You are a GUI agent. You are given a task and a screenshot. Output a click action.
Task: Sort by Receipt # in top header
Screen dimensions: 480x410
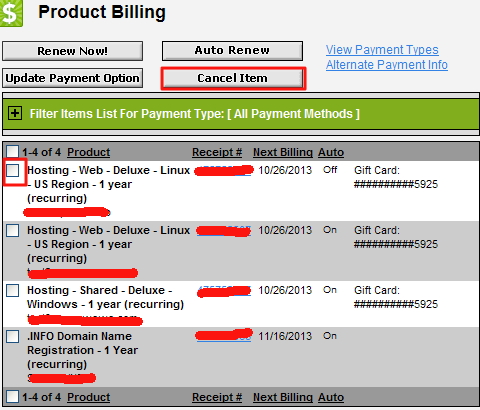coord(217,152)
